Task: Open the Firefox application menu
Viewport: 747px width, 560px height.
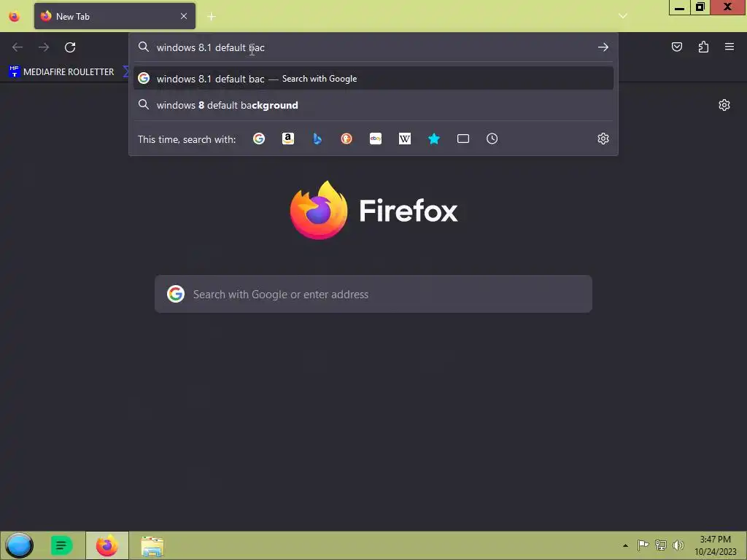Action: coord(729,47)
